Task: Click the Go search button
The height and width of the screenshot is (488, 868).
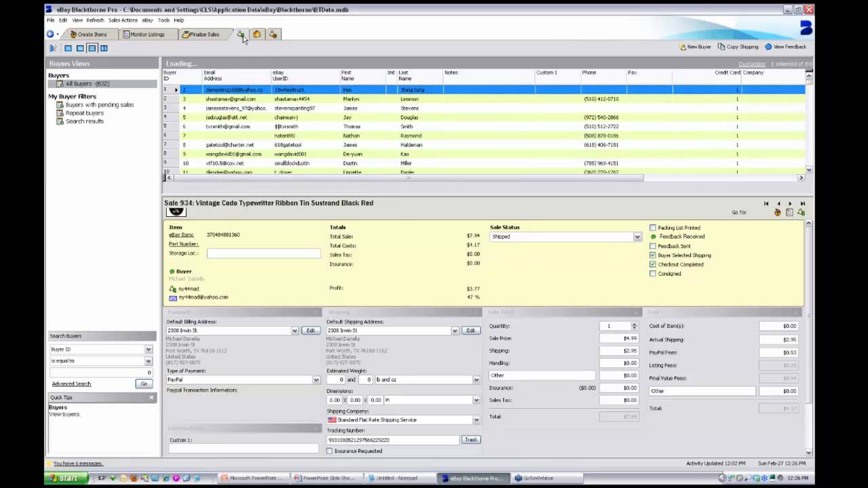Action: [144, 384]
